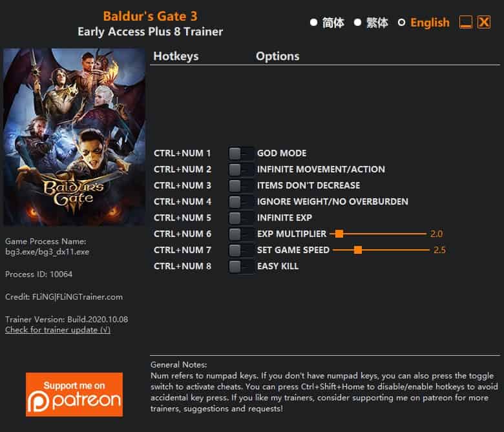Click the CTRL+NUM 7 hotkey label
Image resolution: width=504 pixels, height=432 pixels.
182,250
